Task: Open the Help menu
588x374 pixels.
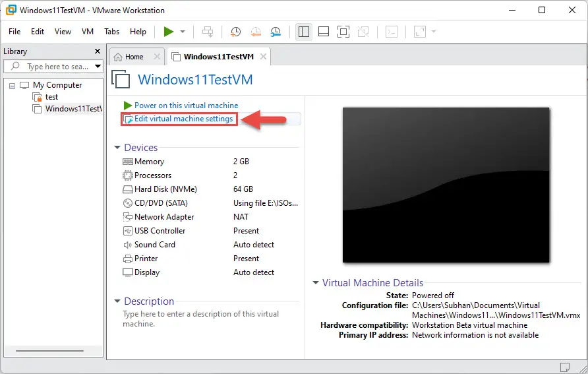Action: [x=138, y=32]
